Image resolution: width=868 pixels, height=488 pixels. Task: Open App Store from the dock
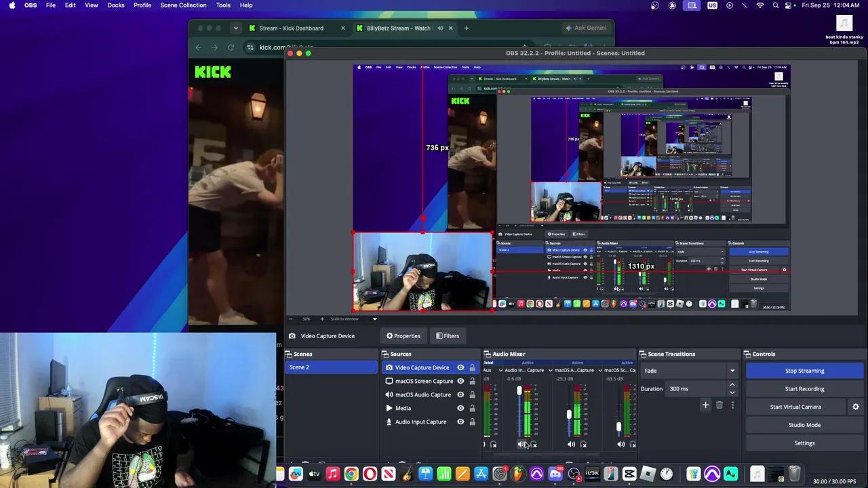coord(481,474)
